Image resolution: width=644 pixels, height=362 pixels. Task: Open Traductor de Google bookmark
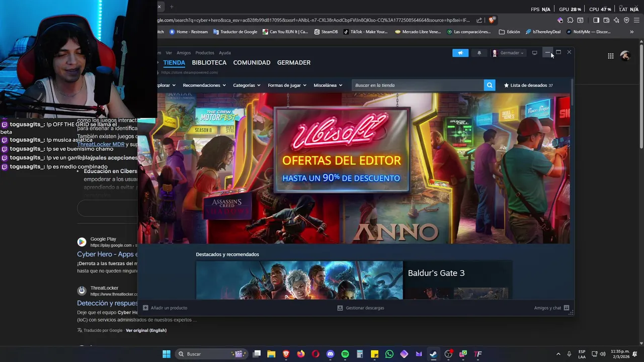pos(235,32)
